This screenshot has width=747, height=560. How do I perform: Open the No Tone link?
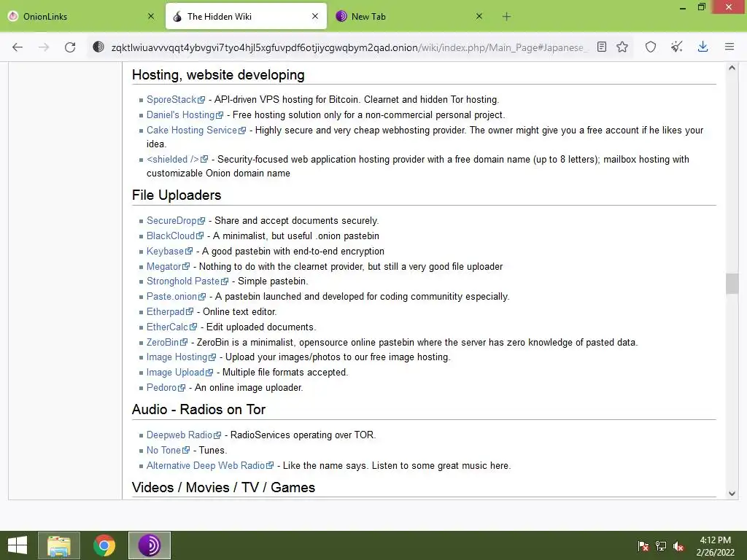[168, 450]
